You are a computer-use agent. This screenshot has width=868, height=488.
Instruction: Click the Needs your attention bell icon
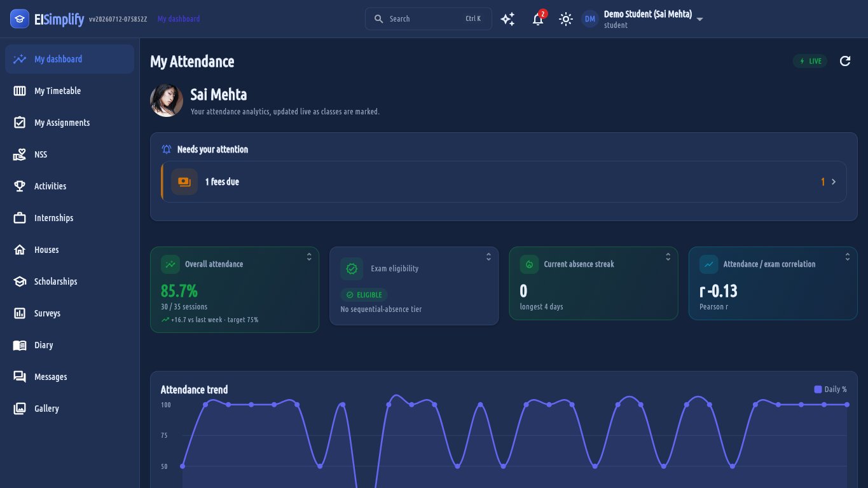(x=167, y=149)
